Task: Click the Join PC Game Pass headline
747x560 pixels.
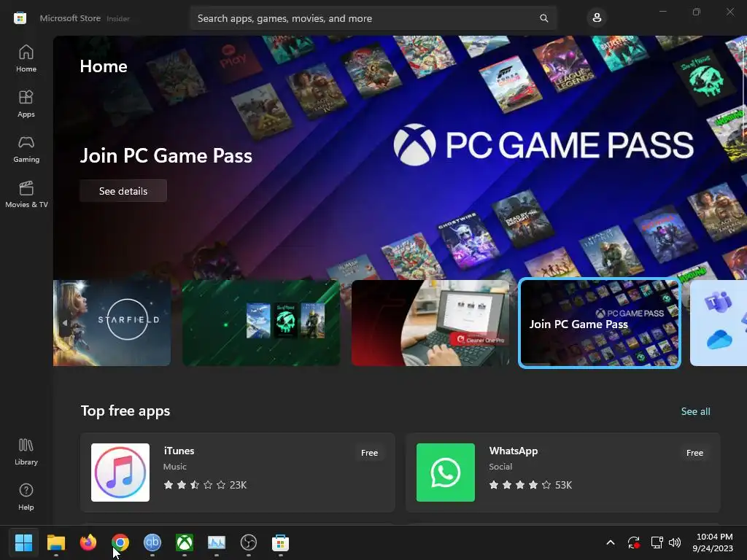Action: [x=166, y=156]
